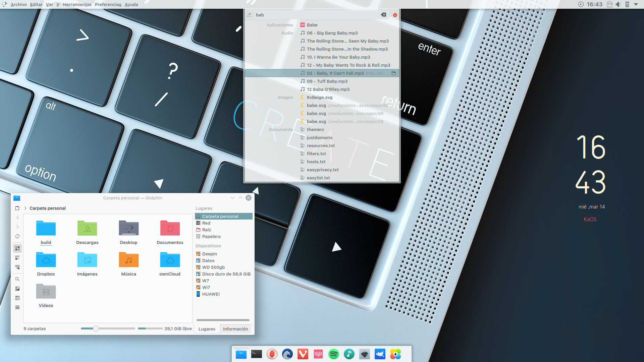Switch to the Información panel tab

(235, 329)
